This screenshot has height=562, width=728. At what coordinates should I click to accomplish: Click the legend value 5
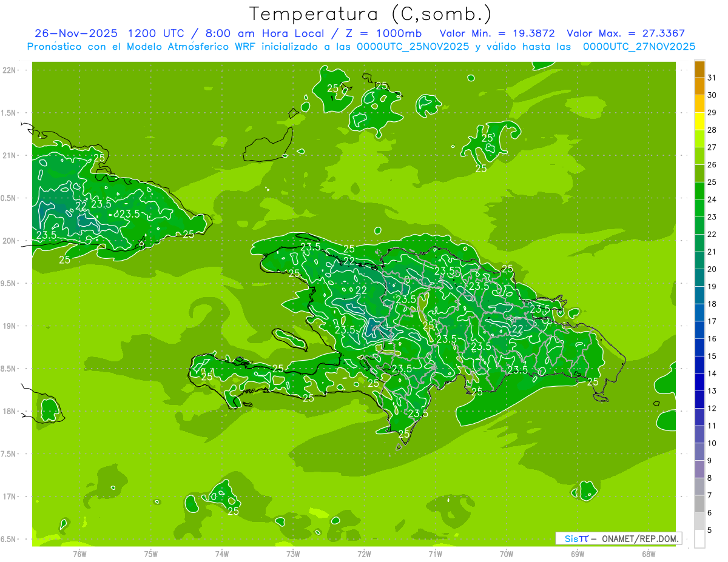[x=710, y=530]
